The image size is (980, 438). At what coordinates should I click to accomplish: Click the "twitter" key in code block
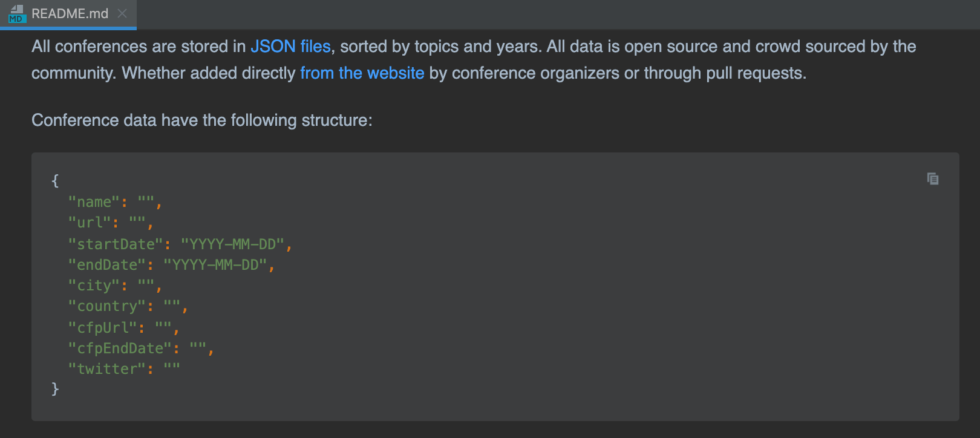tap(106, 369)
